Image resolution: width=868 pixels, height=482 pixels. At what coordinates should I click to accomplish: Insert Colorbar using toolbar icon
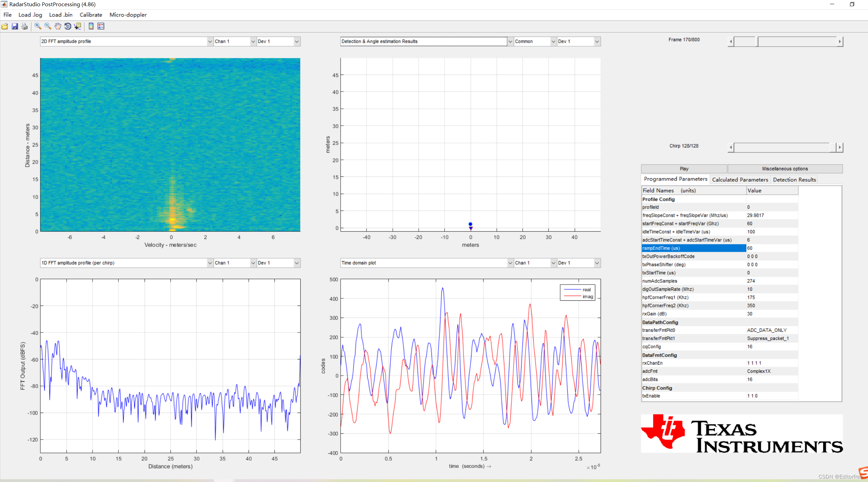(x=91, y=26)
